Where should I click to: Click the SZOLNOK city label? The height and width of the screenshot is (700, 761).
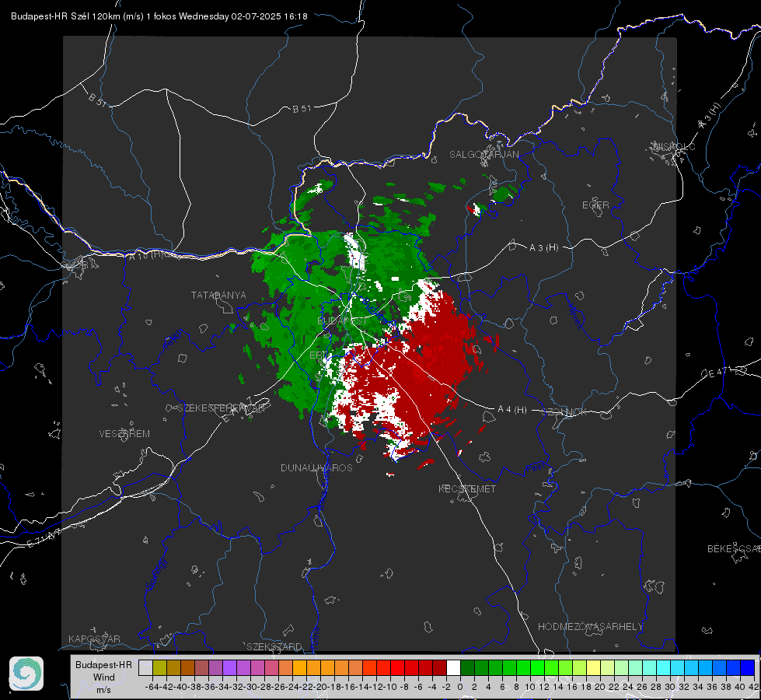coord(565,412)
